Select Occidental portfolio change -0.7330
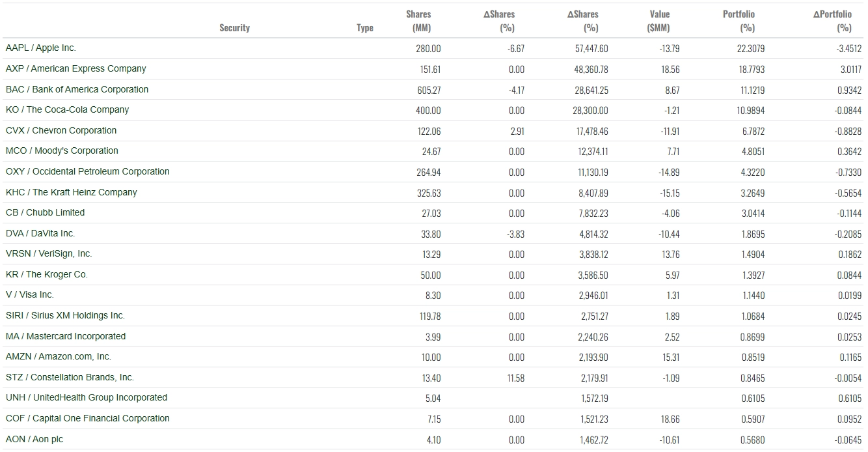Viewport: 868px width, 452px height. click(x=848, y=173)
